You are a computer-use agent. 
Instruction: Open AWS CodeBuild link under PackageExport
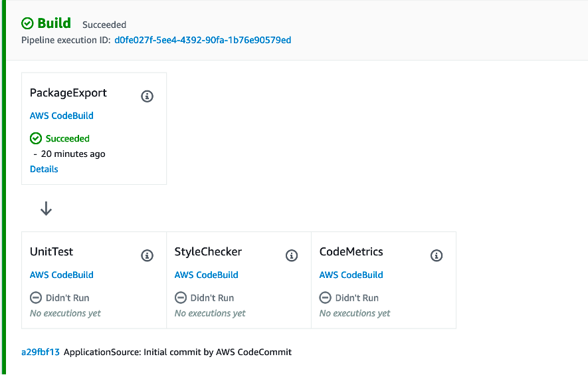point(62,116)
